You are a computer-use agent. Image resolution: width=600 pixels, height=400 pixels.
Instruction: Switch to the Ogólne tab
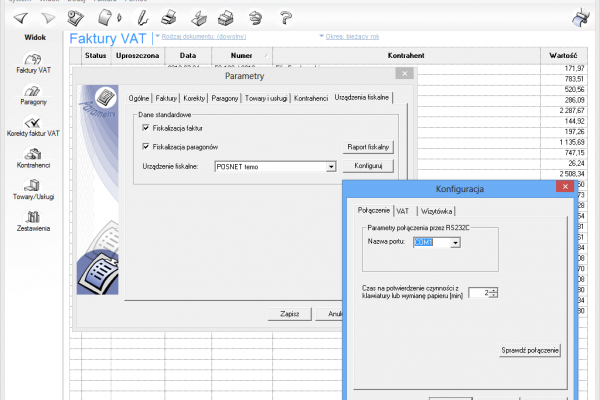pyautogui.click(x=138, y=97)
